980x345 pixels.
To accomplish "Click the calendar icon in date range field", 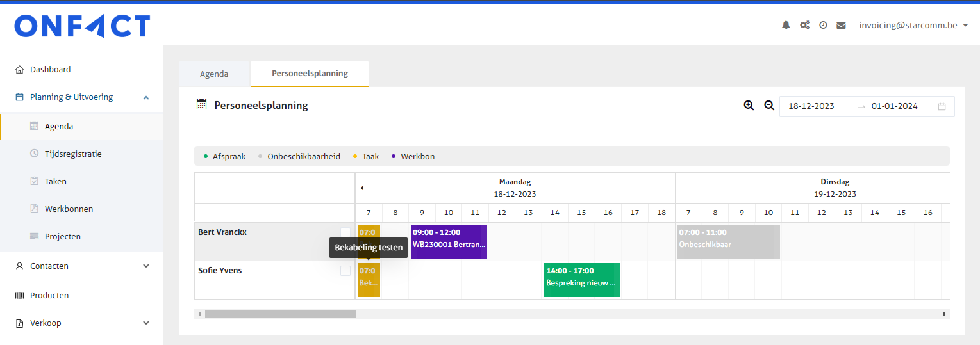I will click(942, 106).
